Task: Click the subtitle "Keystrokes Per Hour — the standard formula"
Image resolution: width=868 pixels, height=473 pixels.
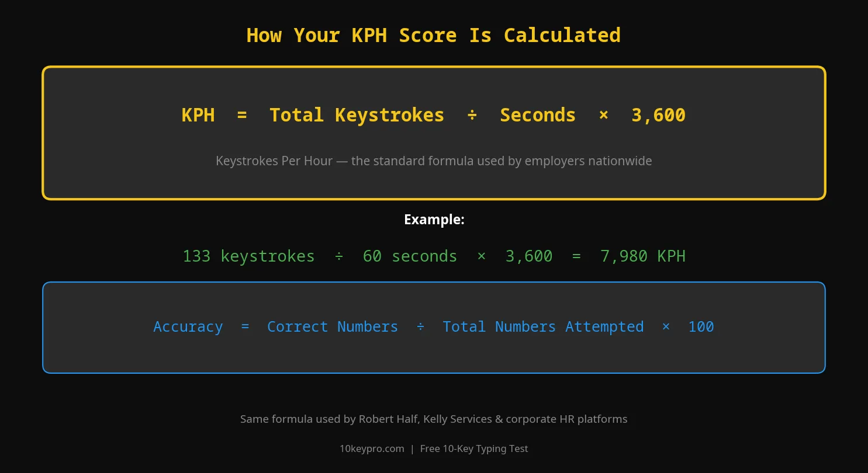Action: [x=433, y=161]
